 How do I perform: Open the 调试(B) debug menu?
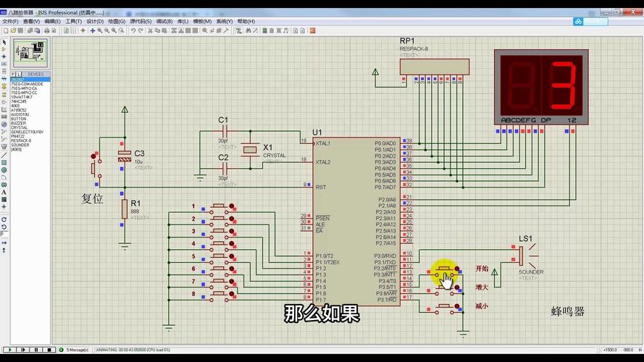164,22
